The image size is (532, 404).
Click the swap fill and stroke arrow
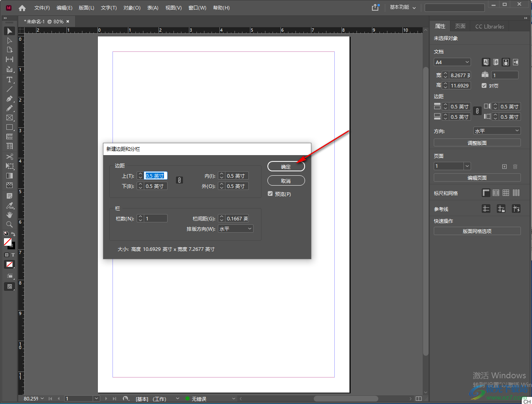click(x=13, y=234)
